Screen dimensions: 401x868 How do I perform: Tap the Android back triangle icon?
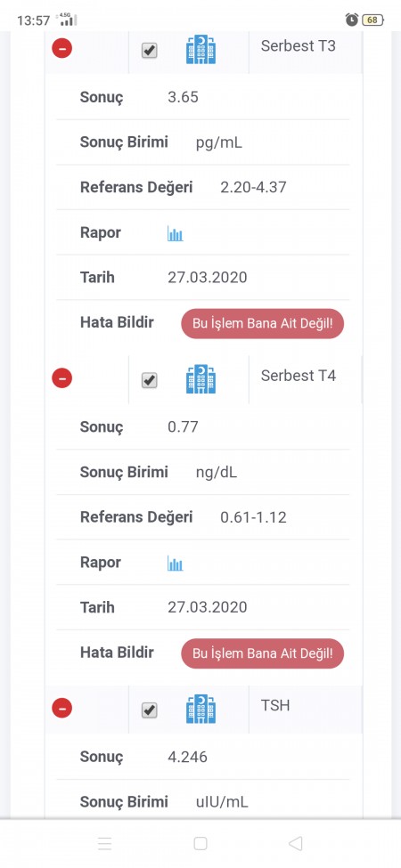coord(296,843)
